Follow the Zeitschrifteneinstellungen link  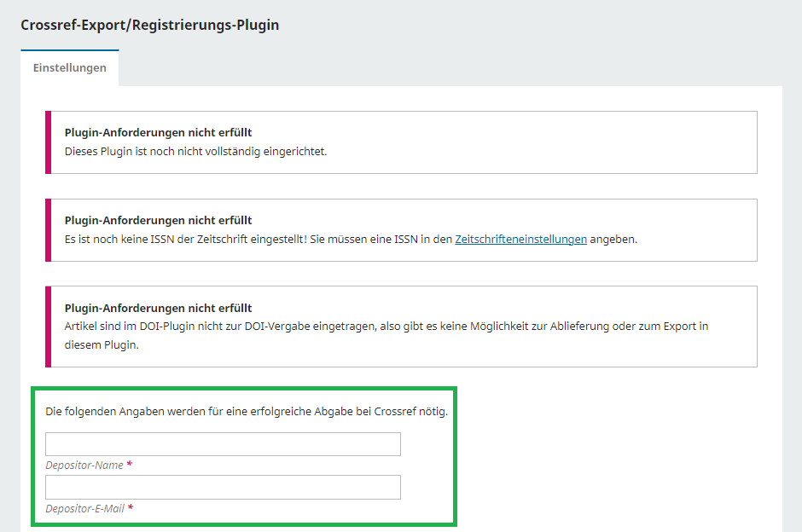(x=520, y=239)
